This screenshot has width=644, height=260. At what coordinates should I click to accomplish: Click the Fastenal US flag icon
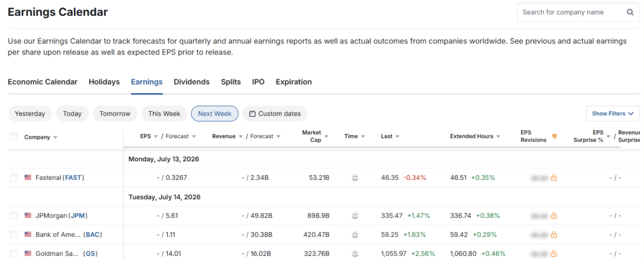pos(28,177)
